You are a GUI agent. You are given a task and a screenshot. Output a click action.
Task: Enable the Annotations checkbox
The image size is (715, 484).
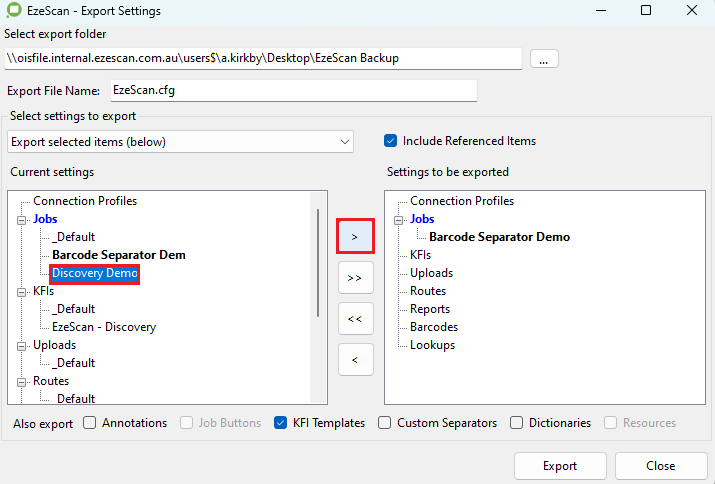(90, 423)
